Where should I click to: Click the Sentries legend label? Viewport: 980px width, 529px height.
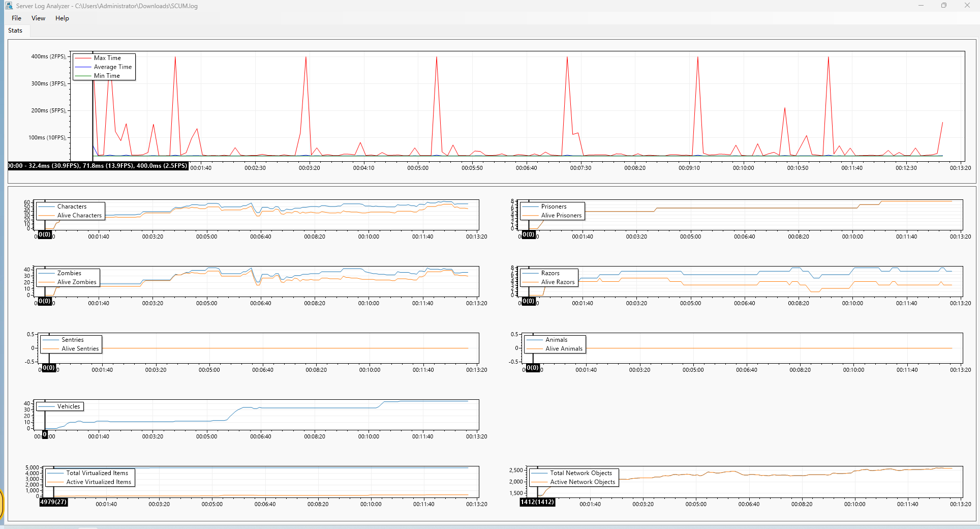pos(73,340)
